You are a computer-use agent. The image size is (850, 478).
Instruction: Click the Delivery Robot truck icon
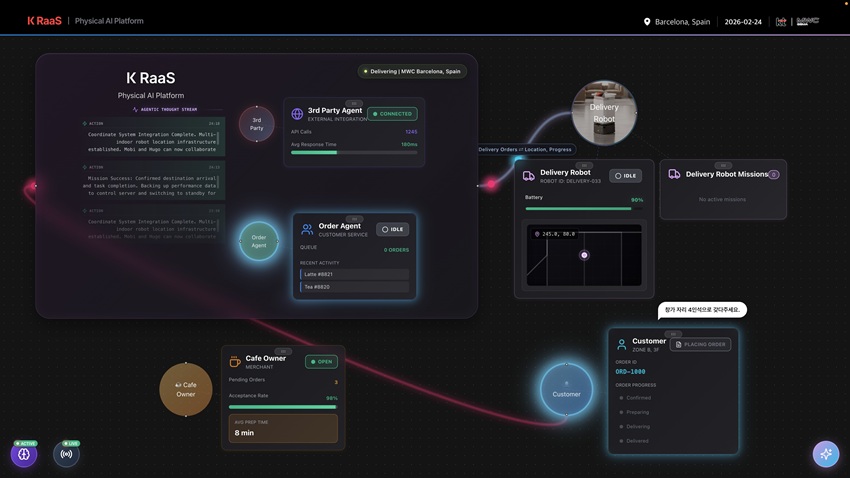coord(529,176)
